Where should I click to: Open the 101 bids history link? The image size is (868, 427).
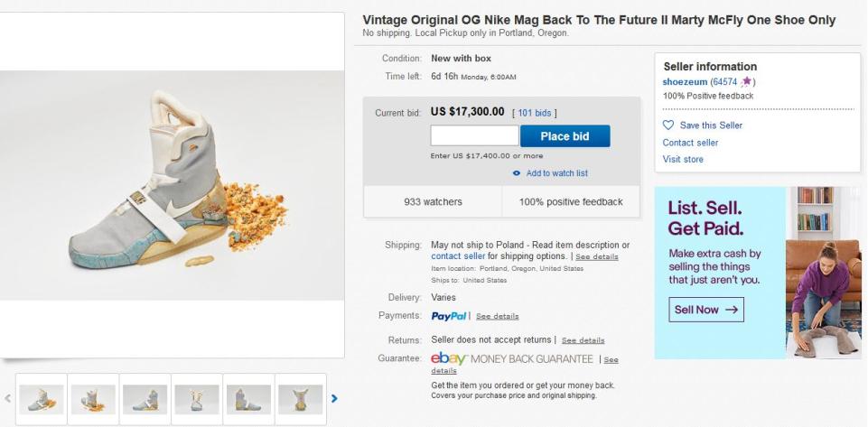click(x=536, y=113)
